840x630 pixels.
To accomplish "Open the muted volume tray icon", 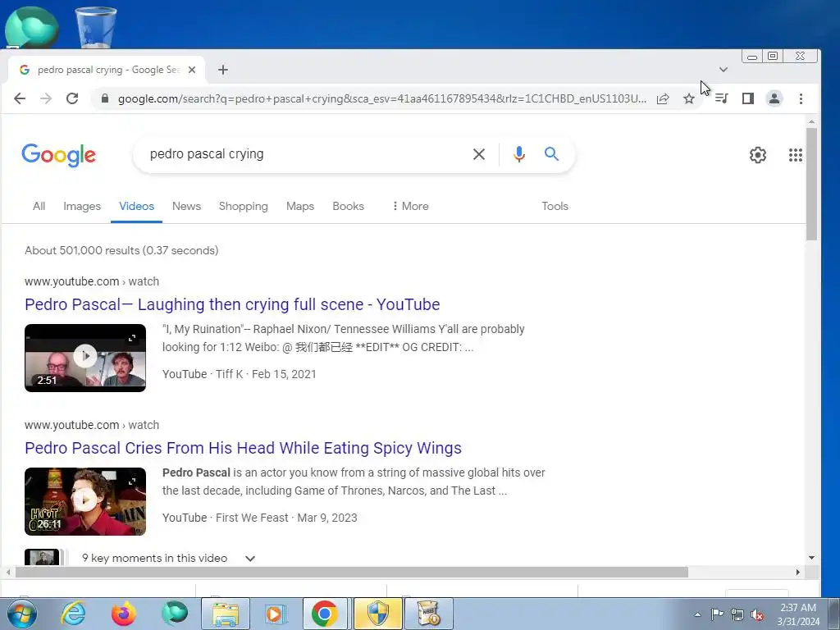I will point(757,615).
